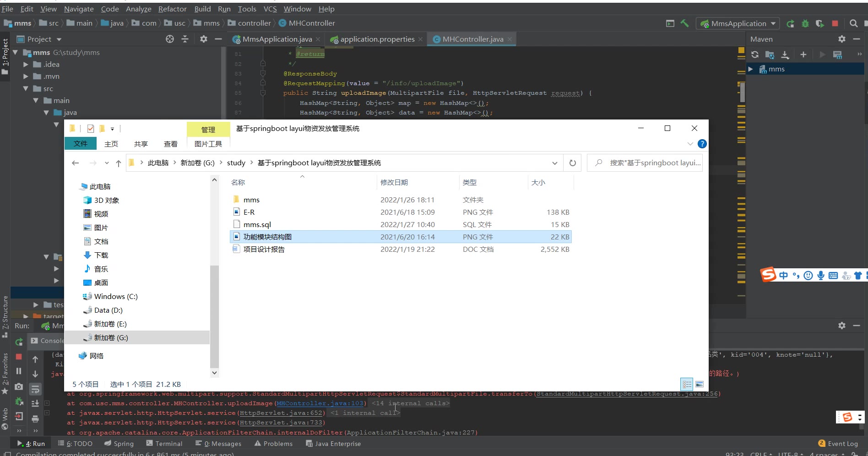The image size is (868, 456).
Task: Build the project with the hammer icon
Action: (x=685, y=23)
